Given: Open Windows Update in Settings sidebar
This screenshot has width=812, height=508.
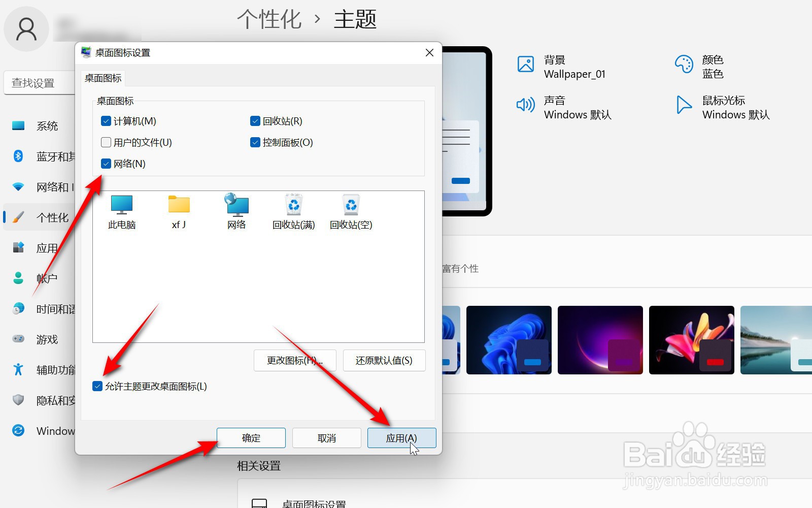Looking at the screenshot, I should point(40,431).
